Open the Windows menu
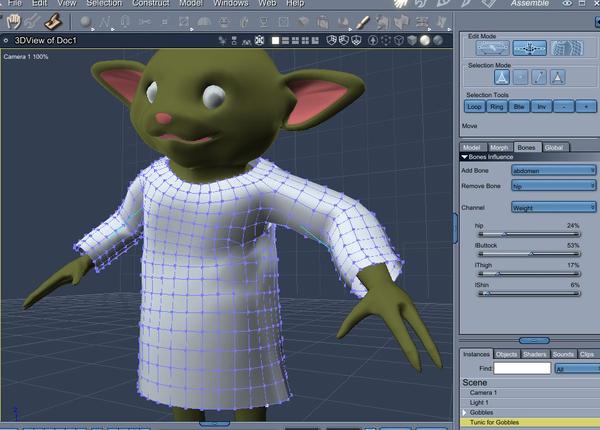 (231, 3)
